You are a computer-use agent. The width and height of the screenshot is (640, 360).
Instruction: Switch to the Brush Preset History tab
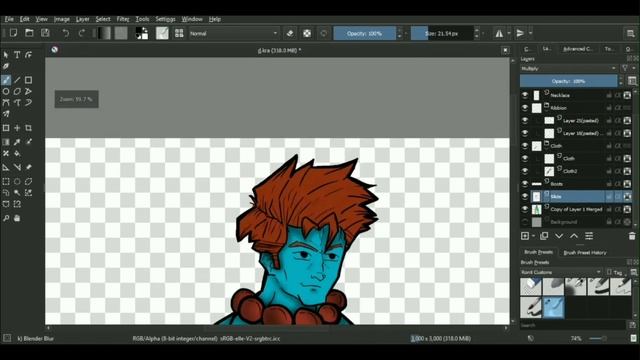coord(585,253)
